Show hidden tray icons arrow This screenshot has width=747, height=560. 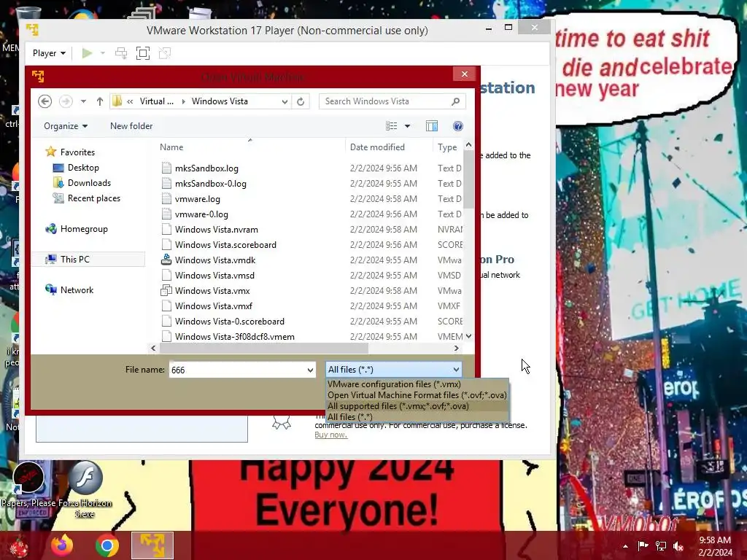625,546
